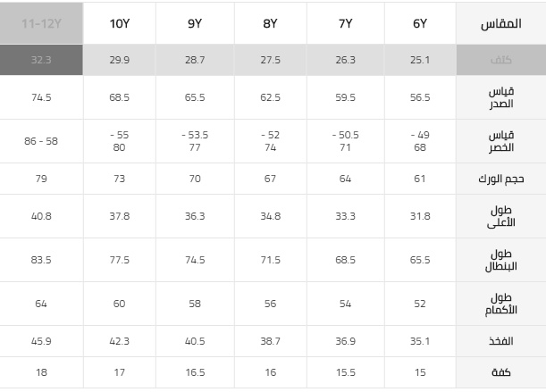Click the طول البنطال row label
The width and height of the screenshot is (546, 392).
(501, 260)
